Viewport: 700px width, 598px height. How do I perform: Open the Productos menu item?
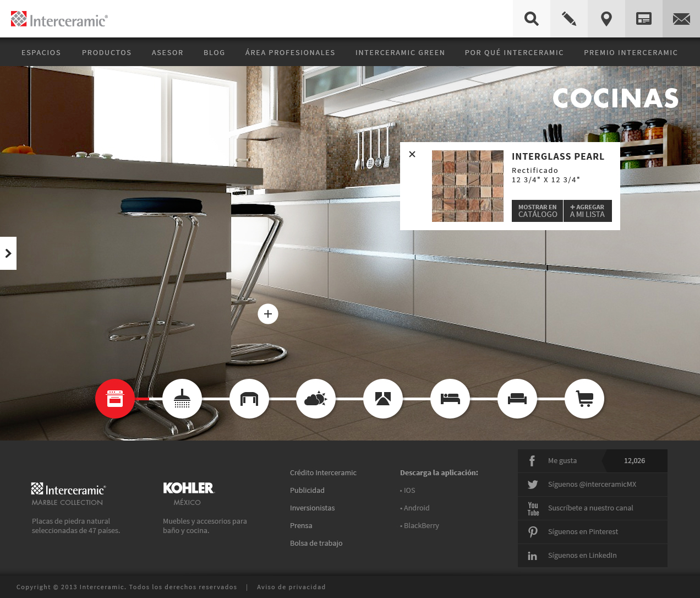(107, 52)
